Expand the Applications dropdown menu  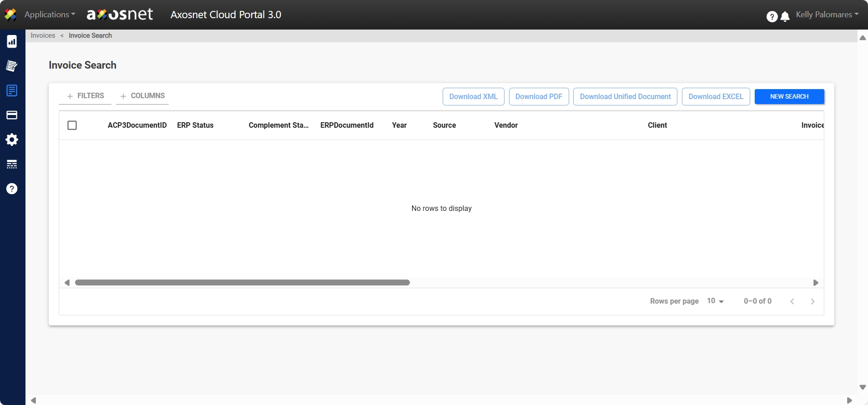(x=50, y=15)
